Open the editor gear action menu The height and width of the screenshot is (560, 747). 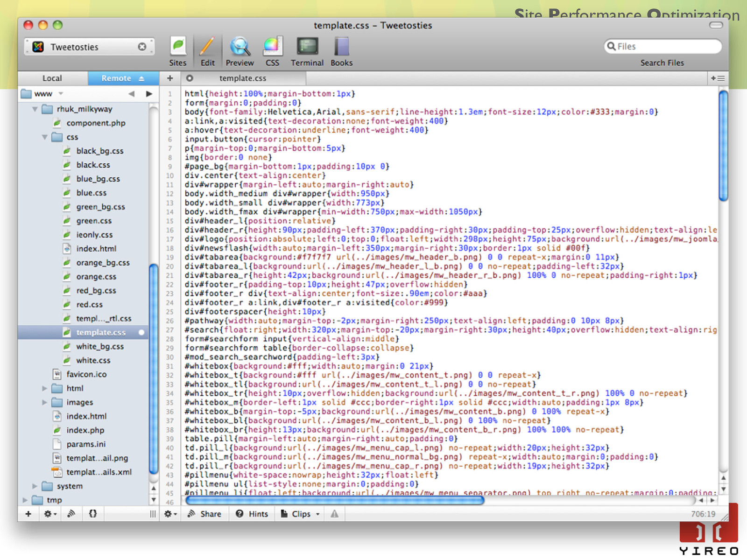tap(170, 514)
